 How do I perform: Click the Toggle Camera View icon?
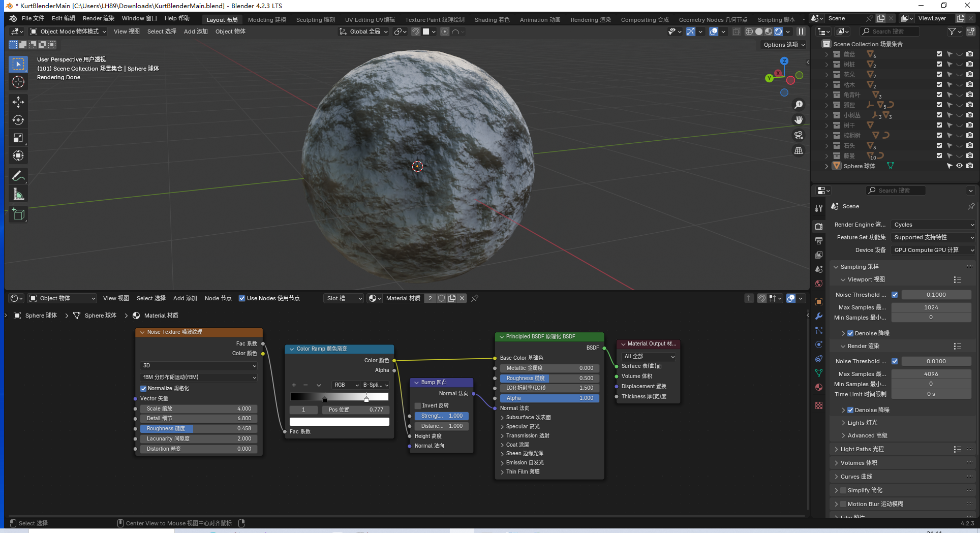[x=799, y=135]
